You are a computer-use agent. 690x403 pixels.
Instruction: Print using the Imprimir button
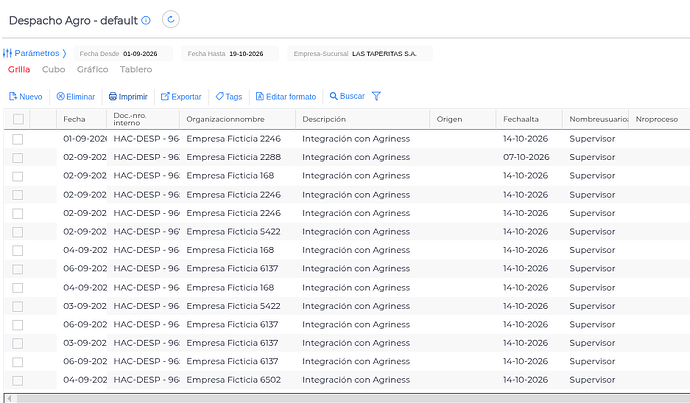click(x=128, y=96)
